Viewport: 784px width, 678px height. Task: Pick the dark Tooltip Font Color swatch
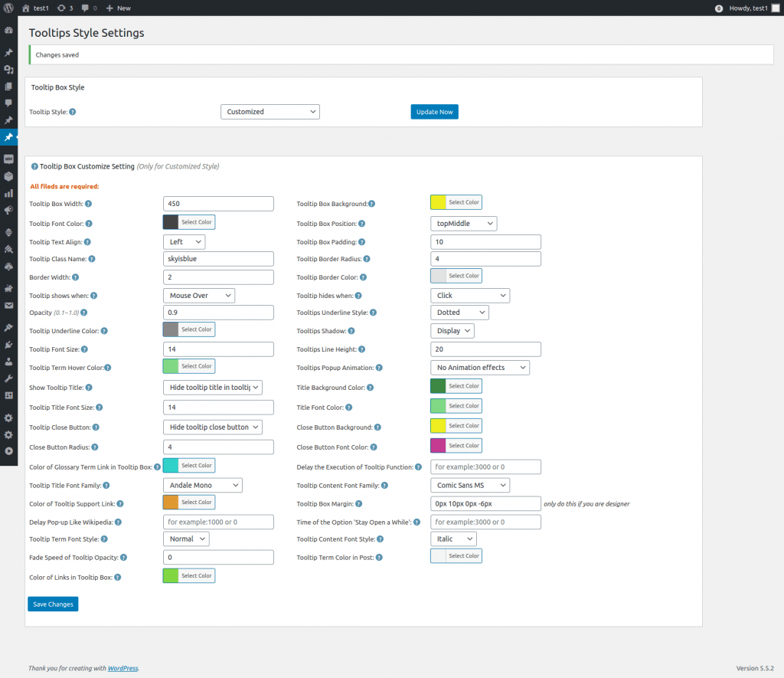(171, 222)
